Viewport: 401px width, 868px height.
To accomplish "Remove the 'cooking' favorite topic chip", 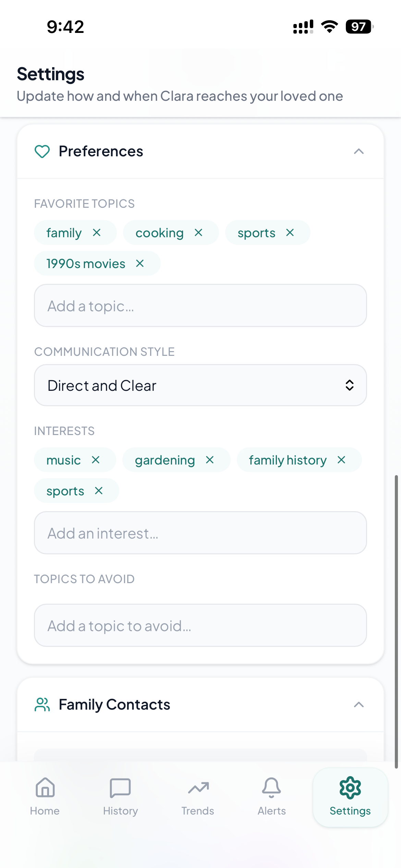I will point(198,233).
